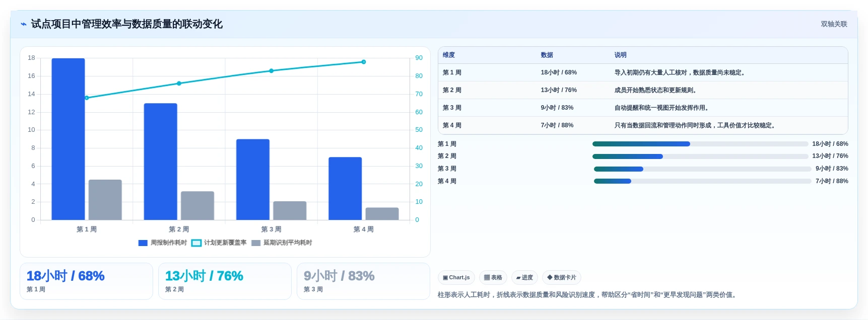
Task: Toggle the 周报制作耗时 legend item
Action: pyautogui.click(x=163, y=243)
